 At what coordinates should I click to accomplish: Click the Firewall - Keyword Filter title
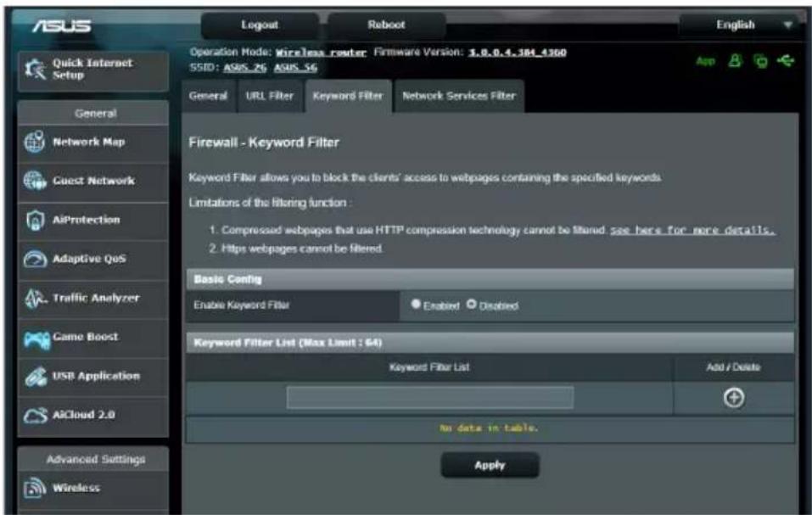pos(264,143)
